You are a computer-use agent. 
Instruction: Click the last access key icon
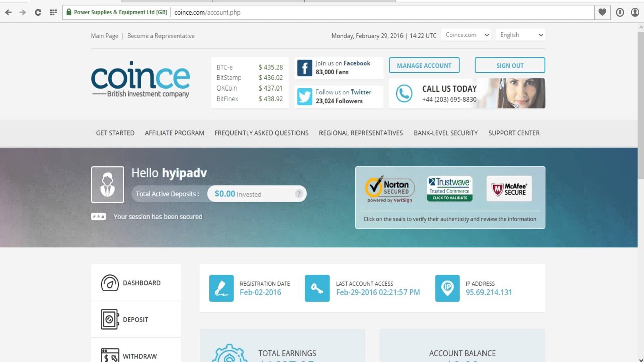coord(317,288)
